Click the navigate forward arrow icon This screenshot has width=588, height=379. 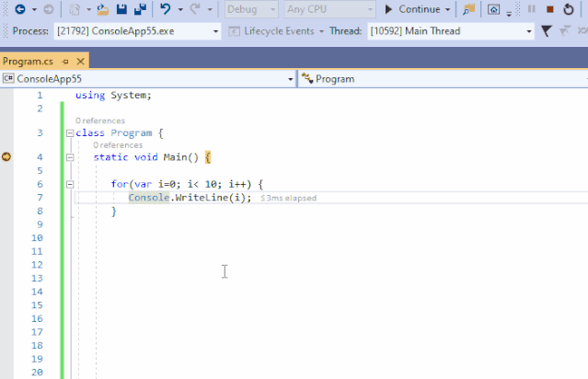(49, 9)
